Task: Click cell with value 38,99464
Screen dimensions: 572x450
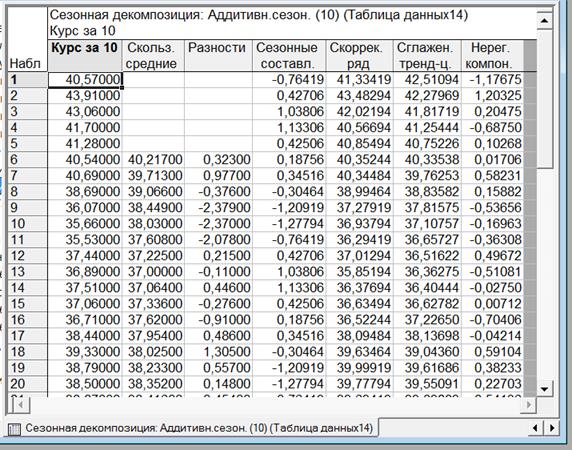Action: click(359, 191)
